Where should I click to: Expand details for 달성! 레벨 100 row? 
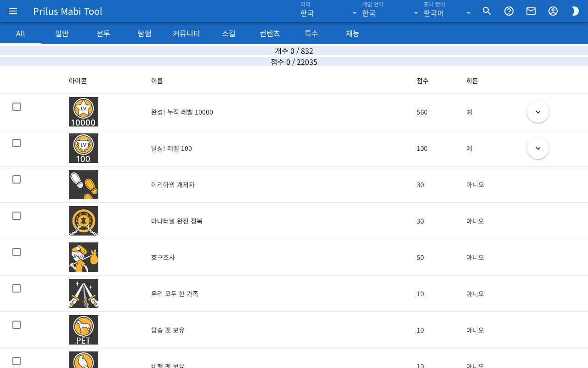click(x=538, y=148)
